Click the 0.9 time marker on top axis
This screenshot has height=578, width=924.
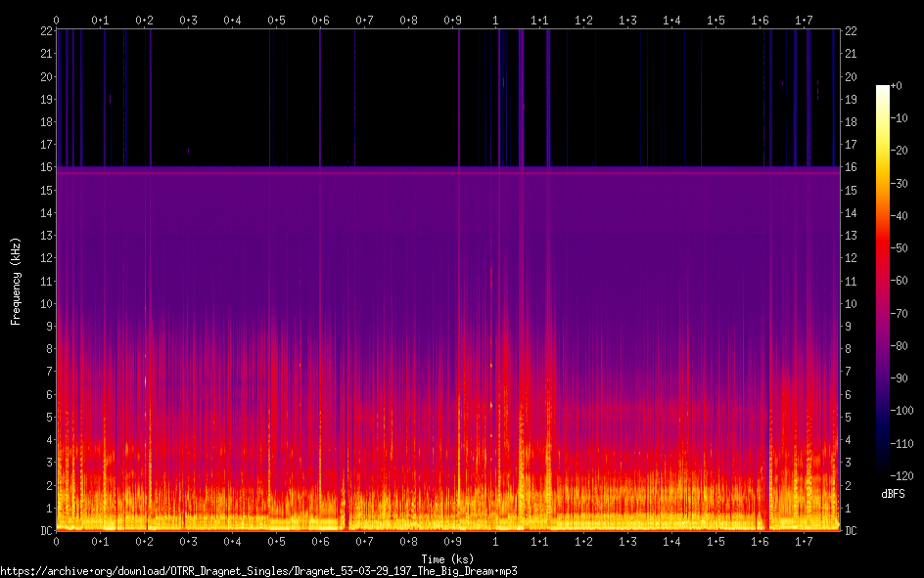[452, 20]
